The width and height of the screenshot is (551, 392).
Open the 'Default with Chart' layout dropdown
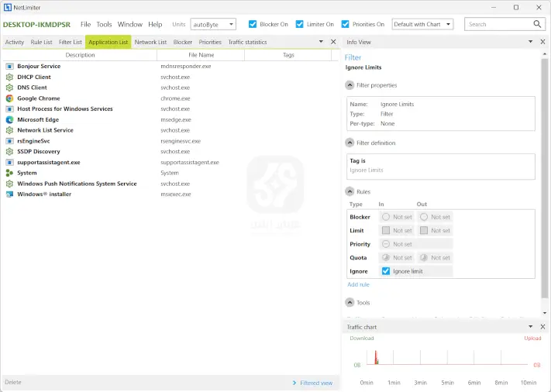(422, 24)
